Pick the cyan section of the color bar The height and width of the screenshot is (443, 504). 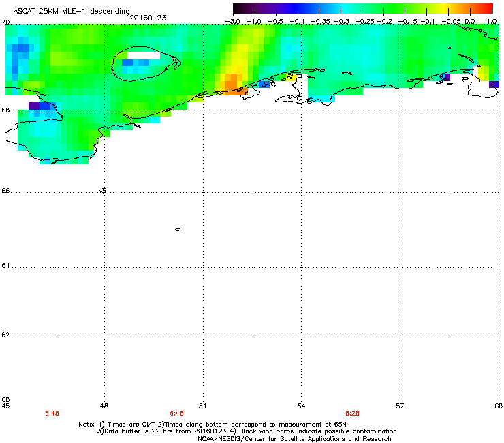click(x=345, y=8)
